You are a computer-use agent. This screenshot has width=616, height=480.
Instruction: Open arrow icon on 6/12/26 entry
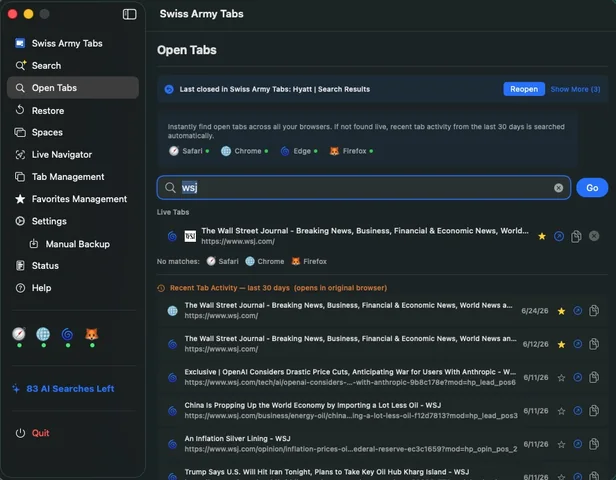[x=578, y=344]
